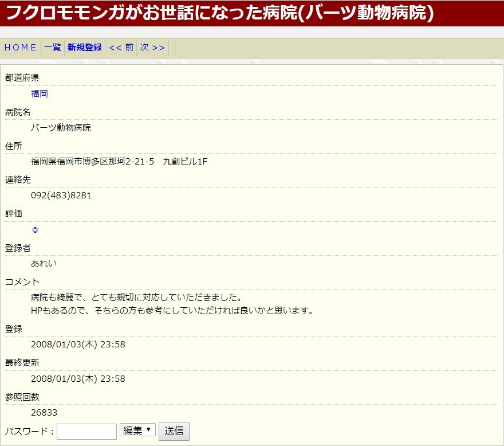Click the HOME navigation link
Image resolution: width=504 pixels, height=446 pixels.
[x=21, y=48]
